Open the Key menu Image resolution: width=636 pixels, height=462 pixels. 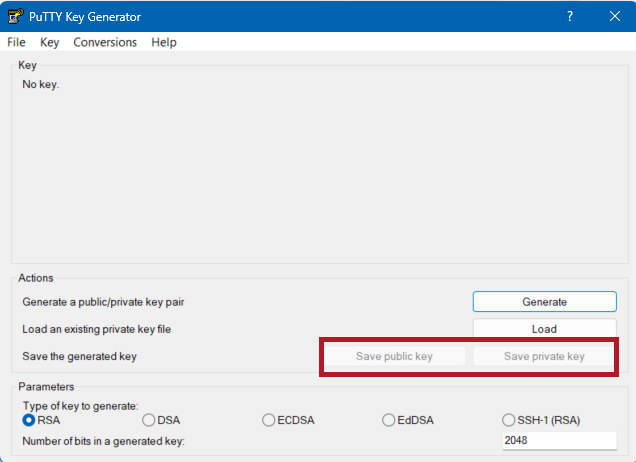(x=49, y=42)
